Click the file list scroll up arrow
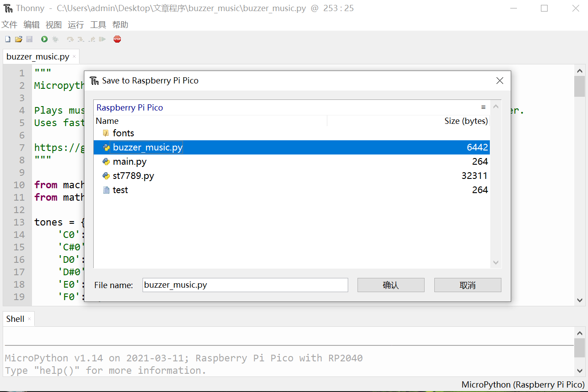Viewport: 588px width, 392px height. 496,107
